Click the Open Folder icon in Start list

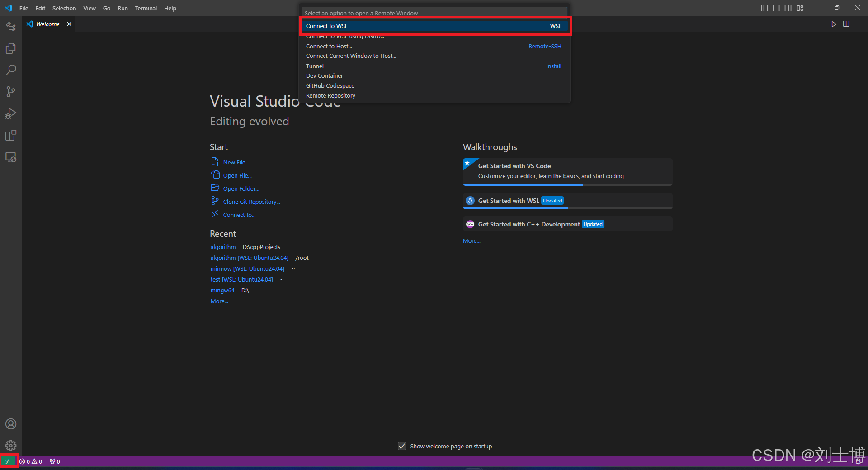coord(215,188)
